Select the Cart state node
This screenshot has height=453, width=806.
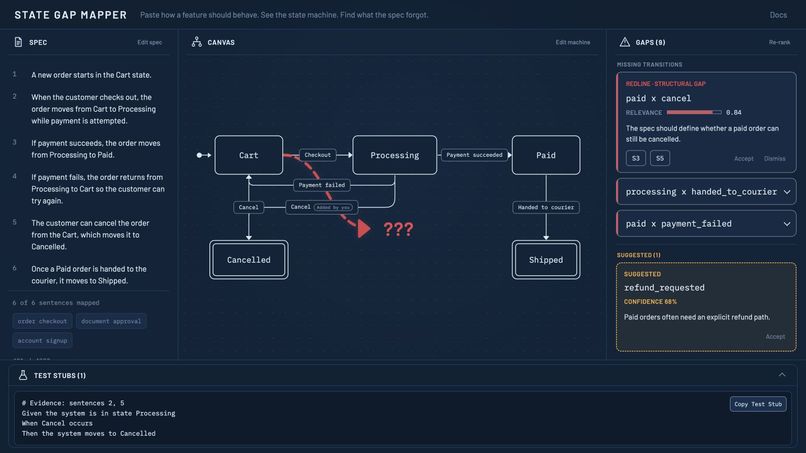click(249, 155)
